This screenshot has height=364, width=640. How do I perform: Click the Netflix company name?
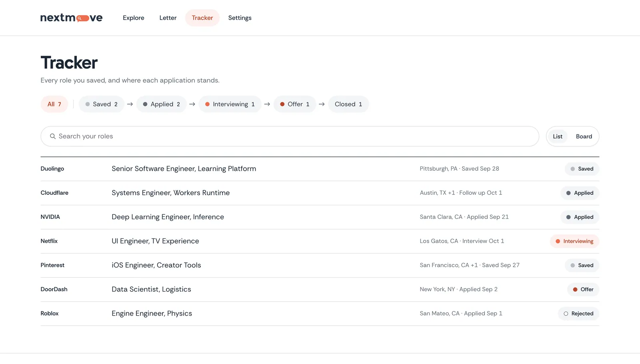49,241
